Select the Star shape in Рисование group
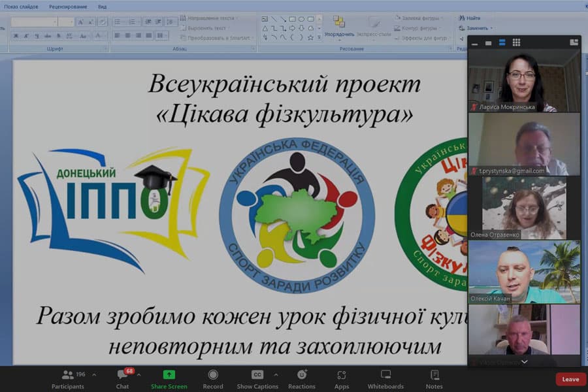588x392 pixels. (x=310, y=37)
